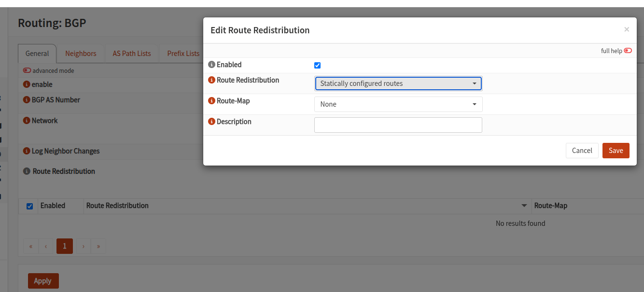Viewport: 644px width, 292px height.
Task: Switch to the General tab
Action: [37, 54]
